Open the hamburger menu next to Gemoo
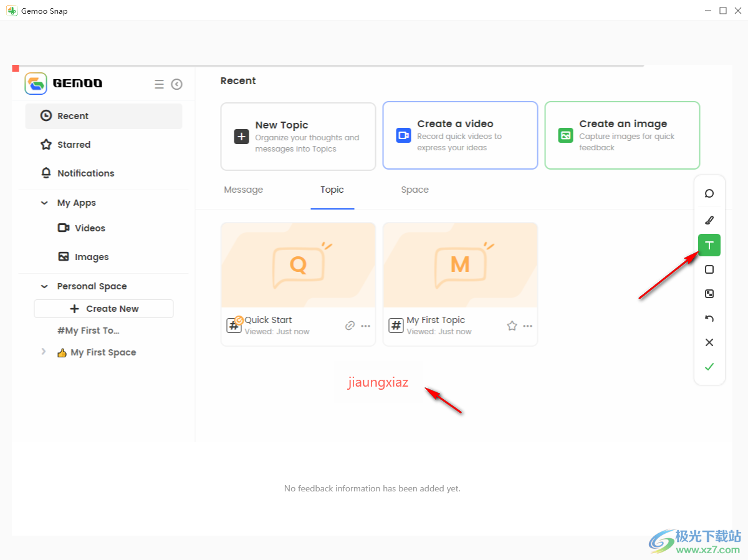 159,84
